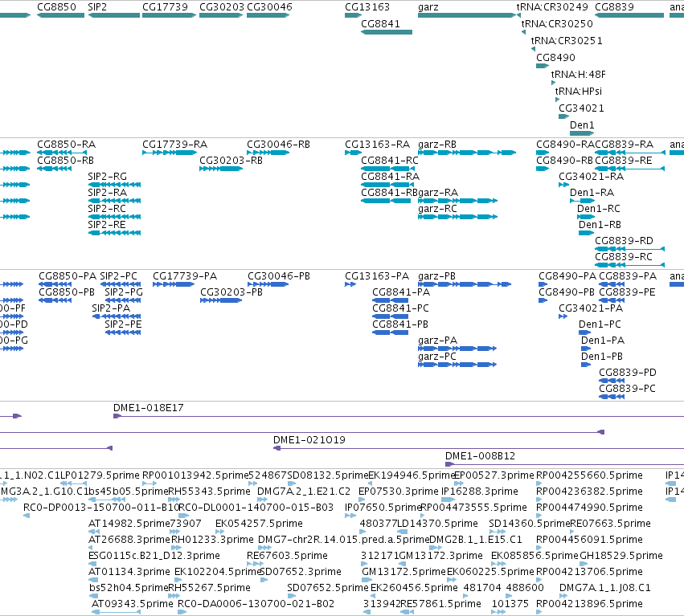Select the CG30046-PB protein

(x=268, y=284)
